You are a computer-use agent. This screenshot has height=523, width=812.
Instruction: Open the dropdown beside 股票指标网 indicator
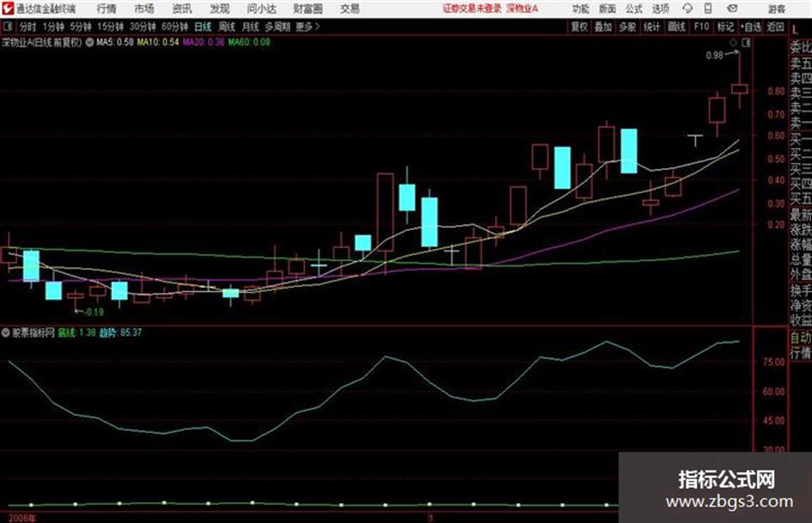point(6,333)
